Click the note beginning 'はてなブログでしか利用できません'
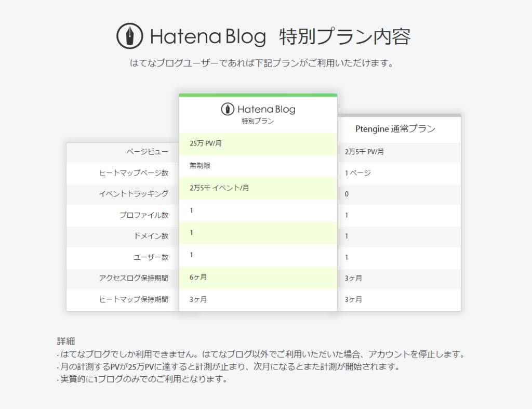Screen dimensions: 532x409 click(x=261, y=354)
